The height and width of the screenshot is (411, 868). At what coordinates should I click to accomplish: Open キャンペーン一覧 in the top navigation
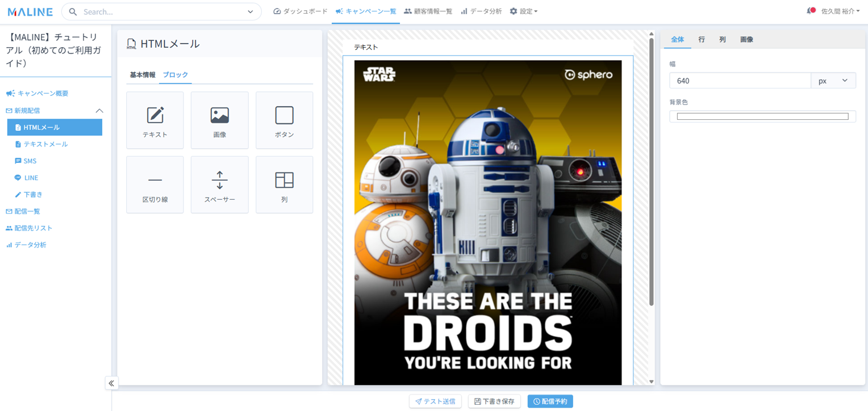(366, 11)
